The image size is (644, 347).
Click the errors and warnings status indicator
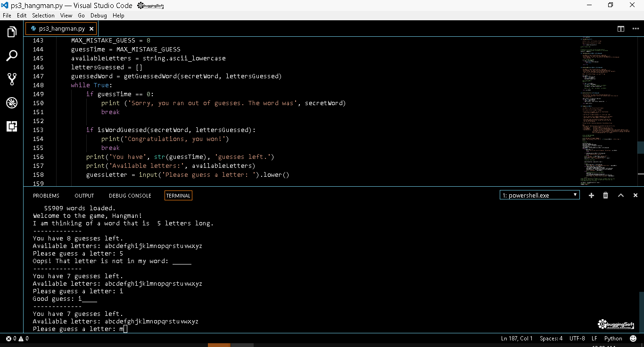(17, 339)
